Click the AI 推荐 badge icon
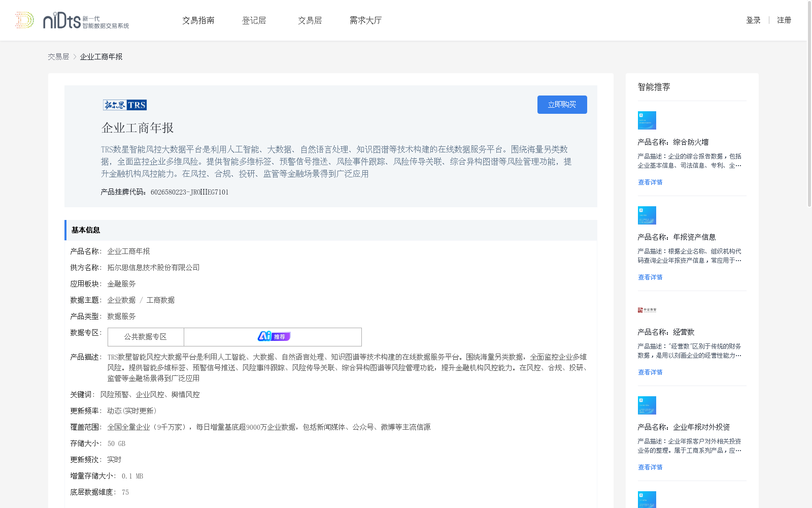This screenshot has width=812, height=508. [274, 336]
